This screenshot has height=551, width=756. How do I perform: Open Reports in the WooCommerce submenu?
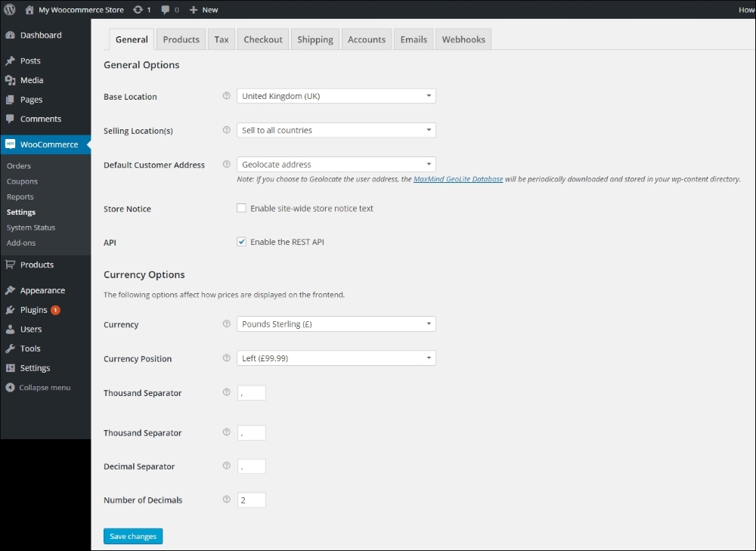point(20,197)
